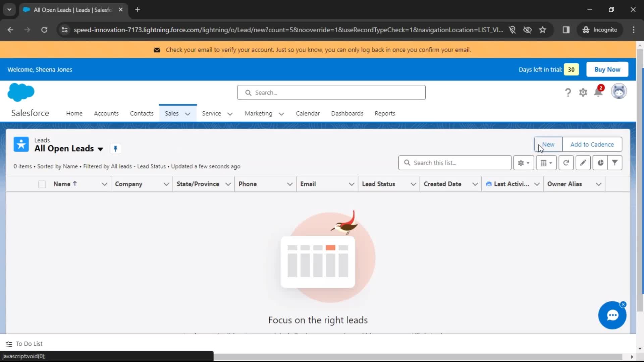Open Owner Alias column actions chevron
Viewport: 644px width, 362px height.
599,184
